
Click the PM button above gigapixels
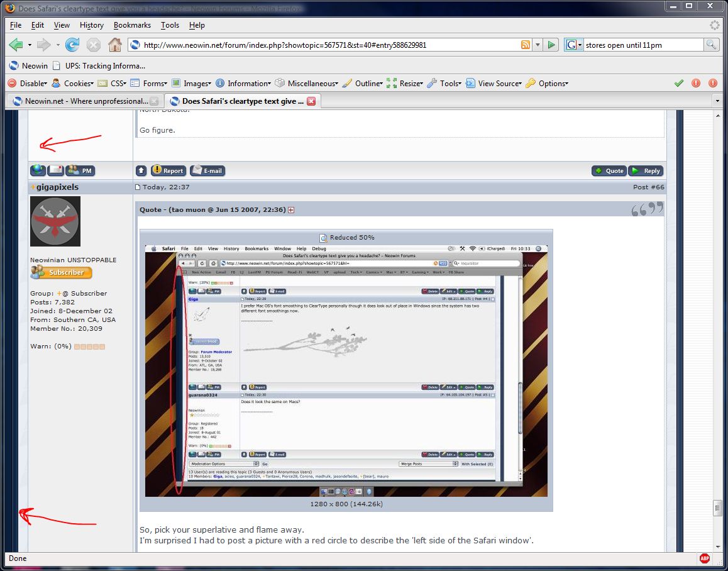[x=80, y=170]
